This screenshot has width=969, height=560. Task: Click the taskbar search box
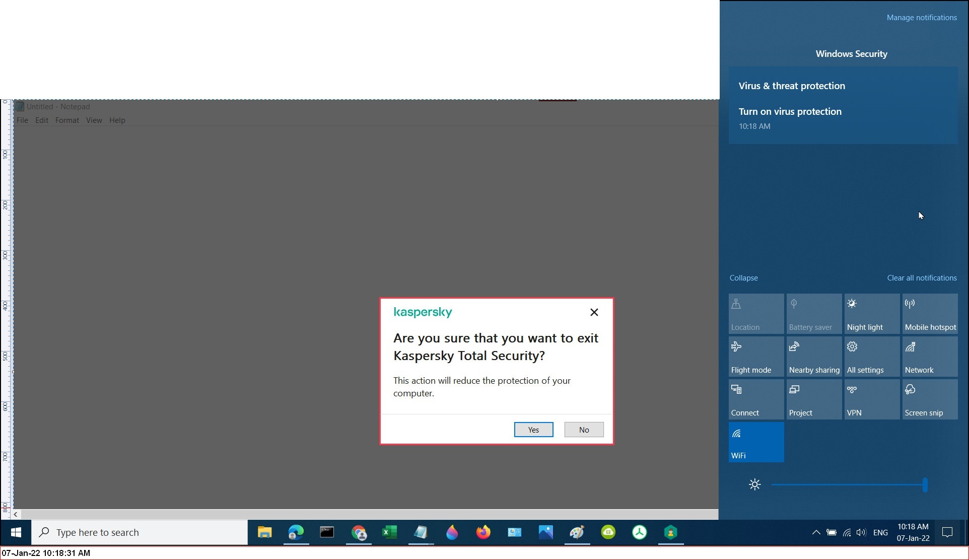coord(141,532)
